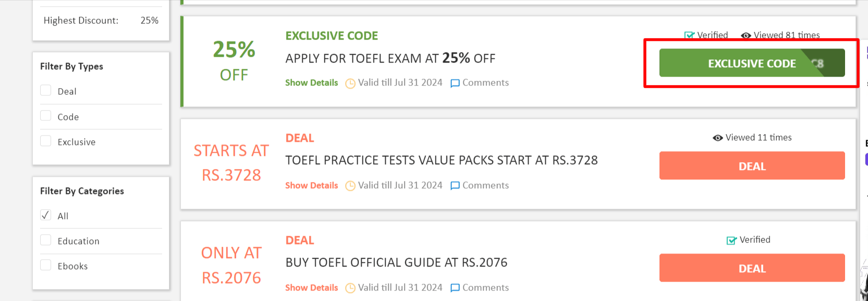Uncheck the All categories checkbox
Viewport: 868px width, 301px height.
(x=45, y=214)
